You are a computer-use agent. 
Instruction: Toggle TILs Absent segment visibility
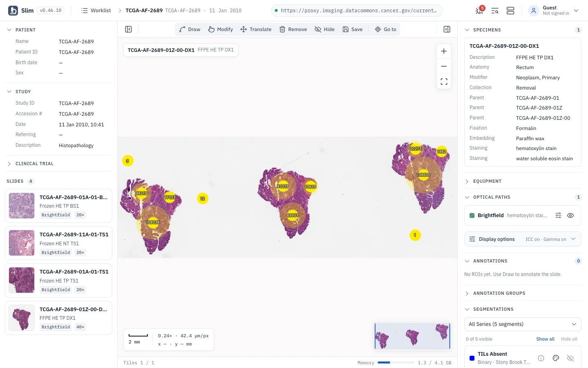[x=570, y=358]
